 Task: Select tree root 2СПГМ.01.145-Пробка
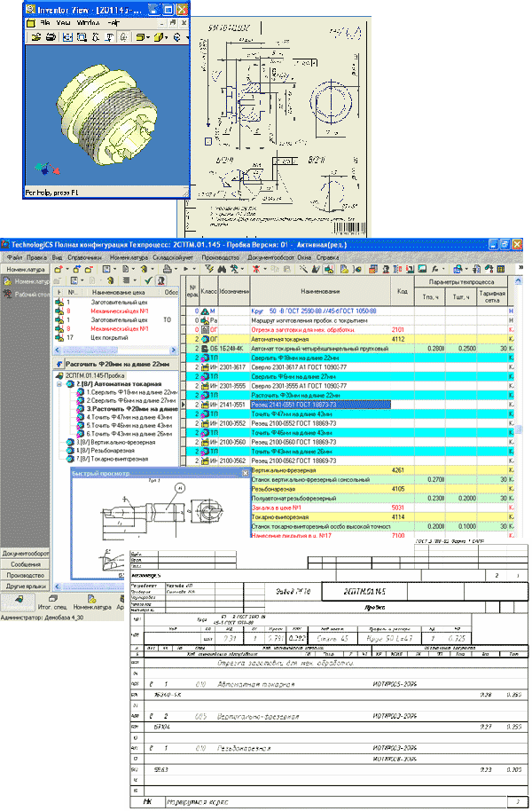point(90,375)
